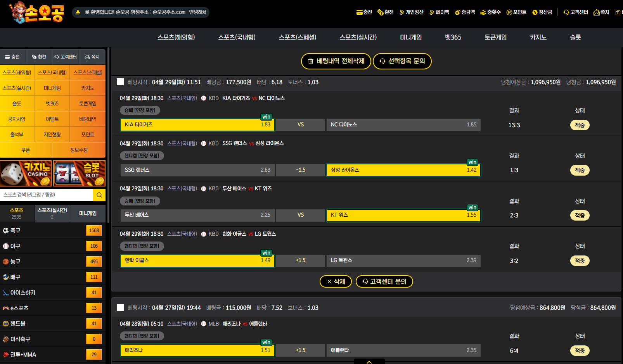Open 벳365 in main navigation
Screen dimensions: 623x364
click(453, 37)
